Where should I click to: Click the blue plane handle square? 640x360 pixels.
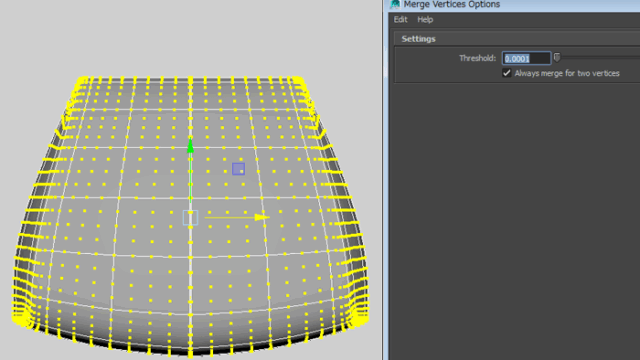pyautogui.click(x=238, y=169)
